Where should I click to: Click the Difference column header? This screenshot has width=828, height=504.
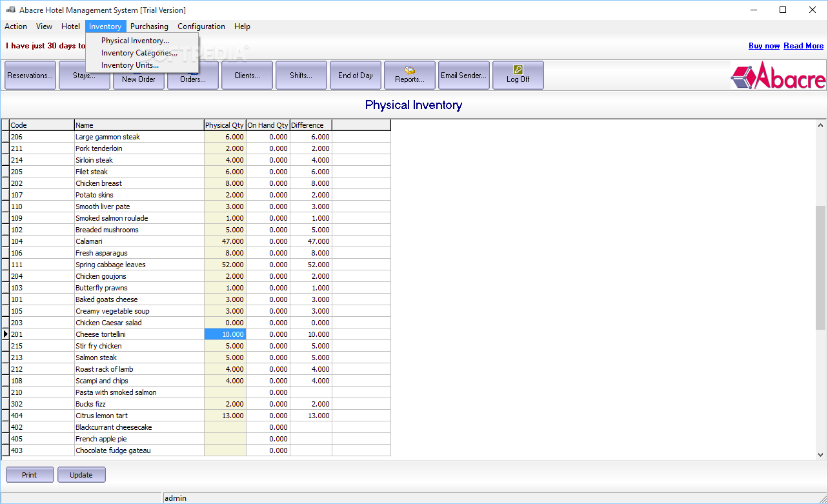(311, 125)
